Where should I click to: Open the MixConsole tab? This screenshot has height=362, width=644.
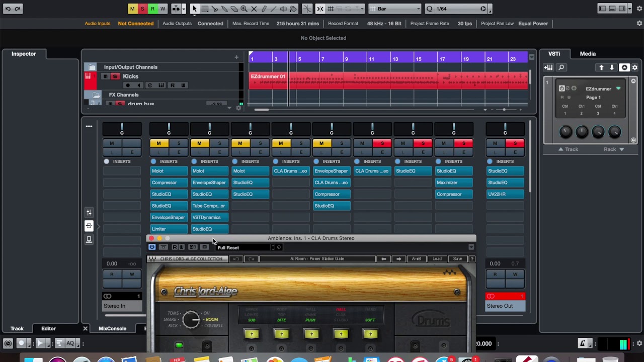[x=112, y=328]
